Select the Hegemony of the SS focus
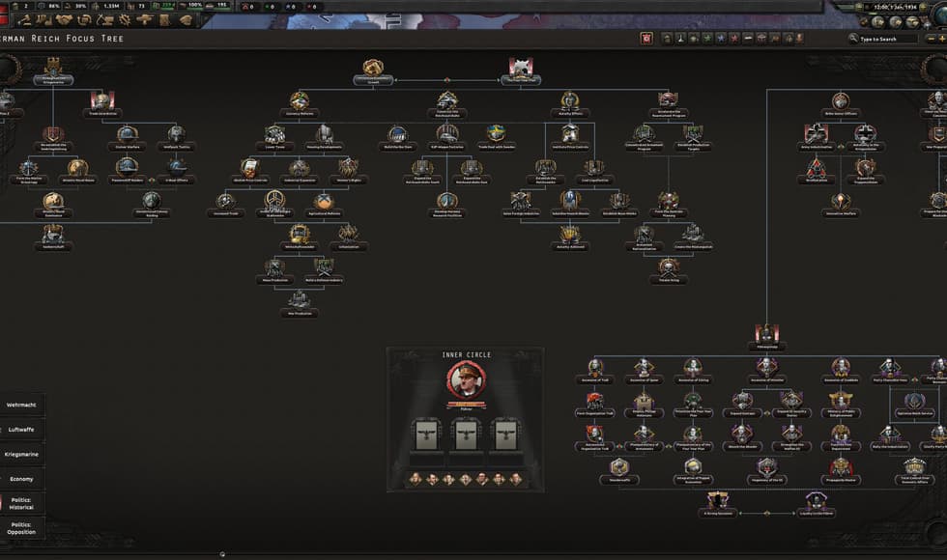947x560 pixels. click(x=766, y=471)
